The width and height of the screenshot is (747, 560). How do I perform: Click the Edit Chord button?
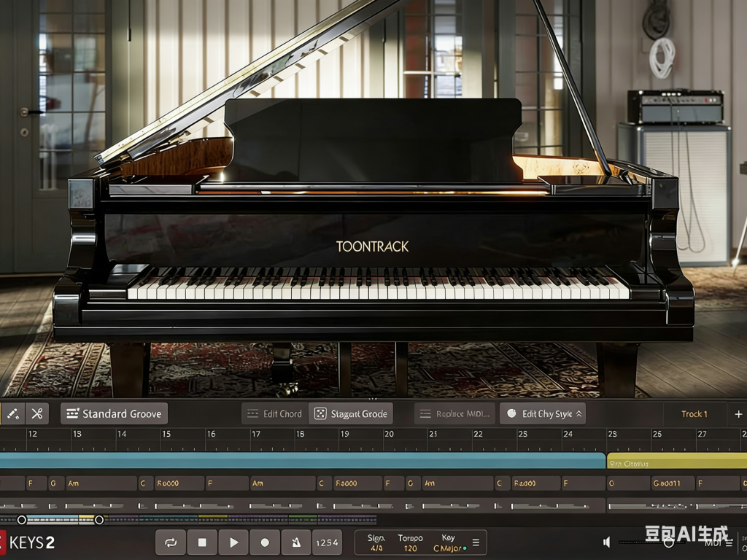[x=275, y=414]
